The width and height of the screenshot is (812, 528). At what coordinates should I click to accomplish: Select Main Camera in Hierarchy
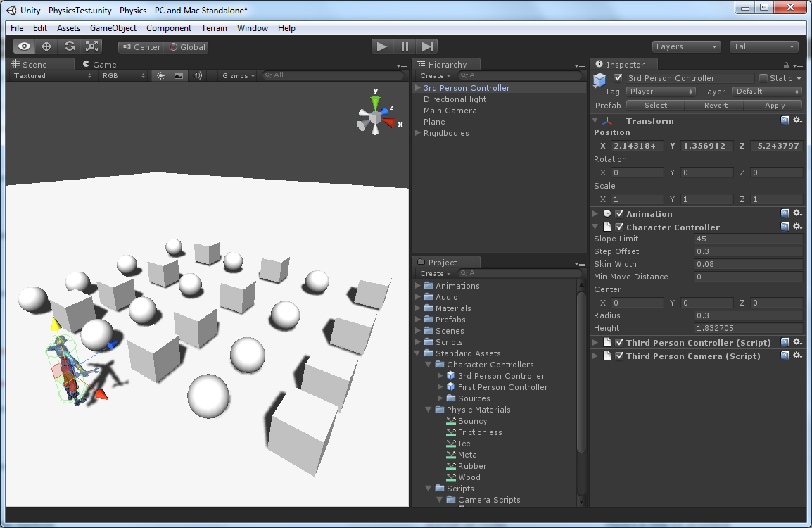coord(450,111)
